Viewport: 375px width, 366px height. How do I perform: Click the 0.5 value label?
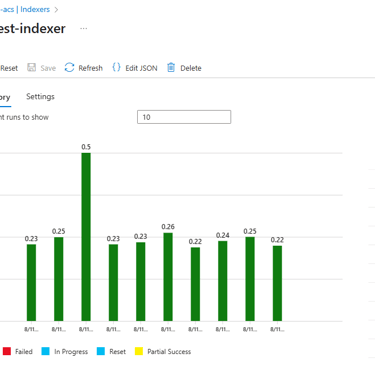(86, 147)
